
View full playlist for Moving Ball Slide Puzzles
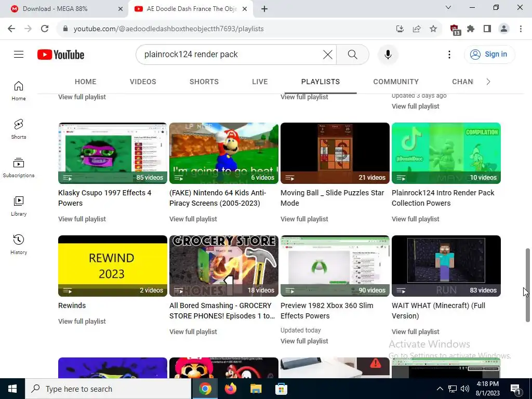point(304,219)
